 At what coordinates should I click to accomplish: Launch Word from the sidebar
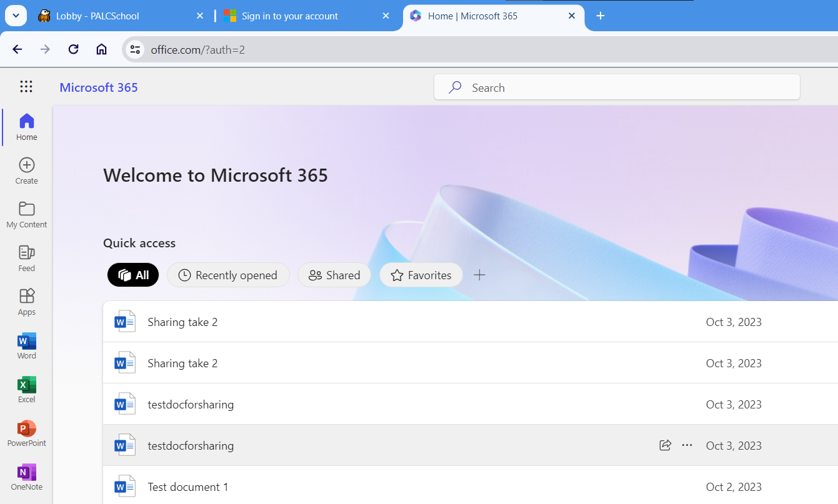click(27, 346)
